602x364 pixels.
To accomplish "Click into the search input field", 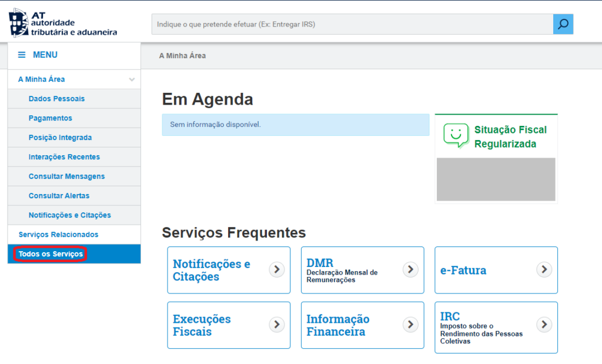I will coord(352,24).
